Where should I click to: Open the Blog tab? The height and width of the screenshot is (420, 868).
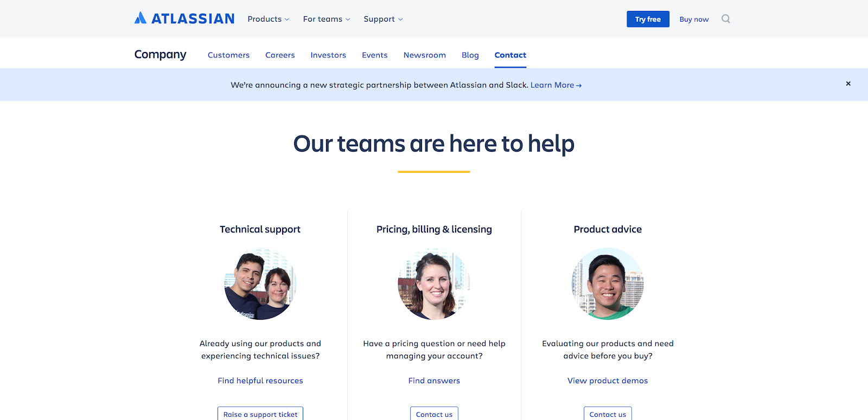pyautogui.click(x=470, y=55)
